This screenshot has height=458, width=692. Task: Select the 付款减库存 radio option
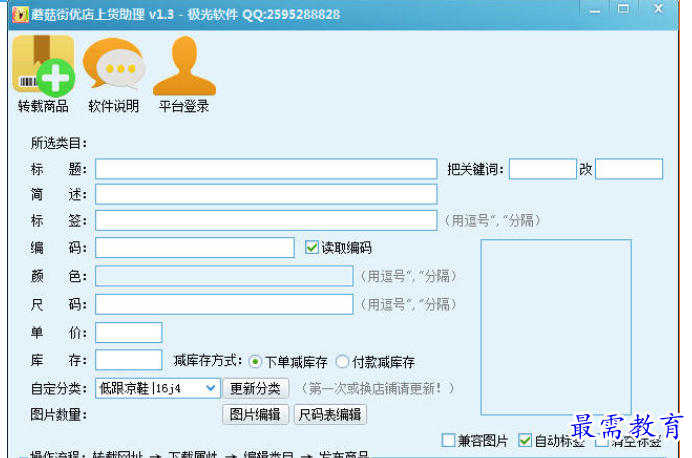click(x=342, y=362)
